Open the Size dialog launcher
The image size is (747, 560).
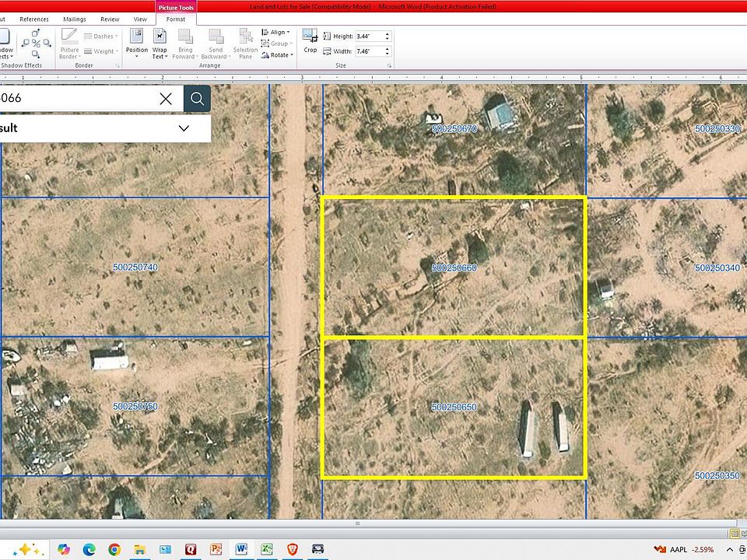(389, 66)
